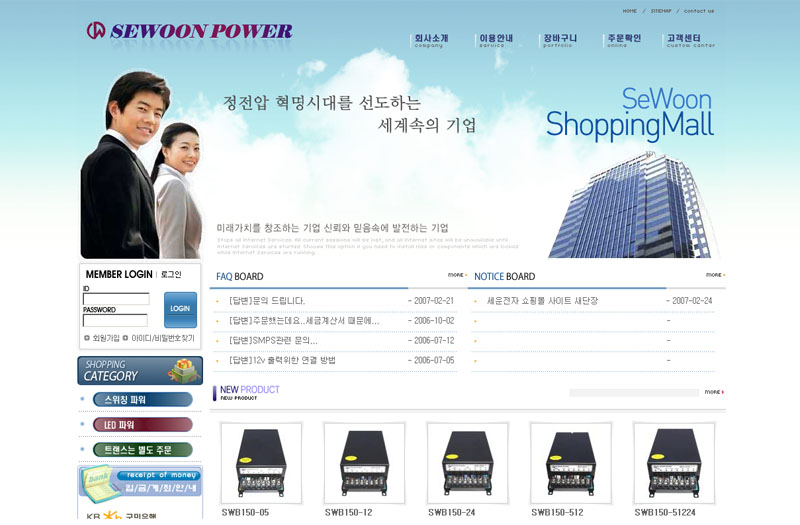Click the Notice Board more icon
Screen dimensions: 800x525
pos(715,275)
